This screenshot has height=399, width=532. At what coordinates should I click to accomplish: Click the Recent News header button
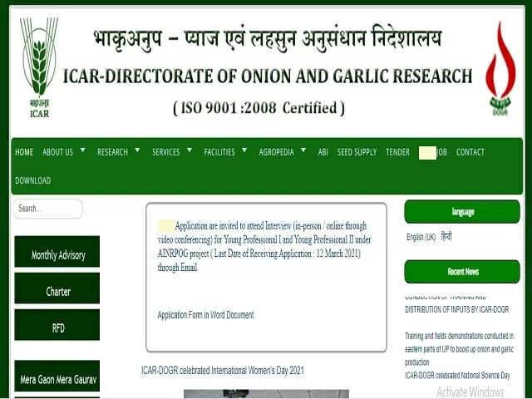click(462, 272)
